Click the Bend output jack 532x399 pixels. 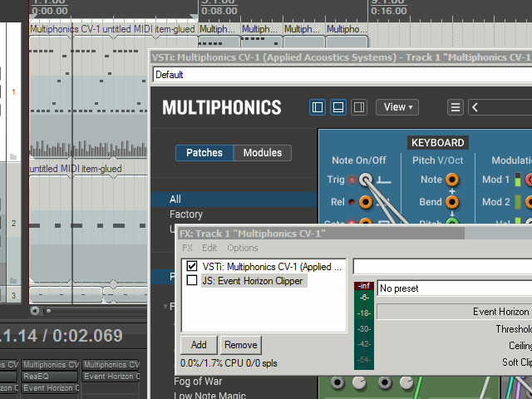[x=452, y=202]
